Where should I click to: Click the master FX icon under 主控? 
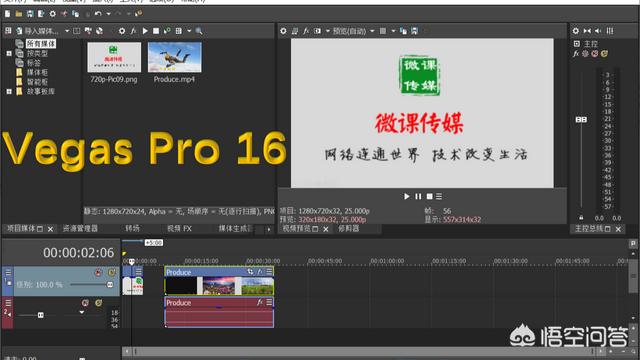click(x=576, y=53)
